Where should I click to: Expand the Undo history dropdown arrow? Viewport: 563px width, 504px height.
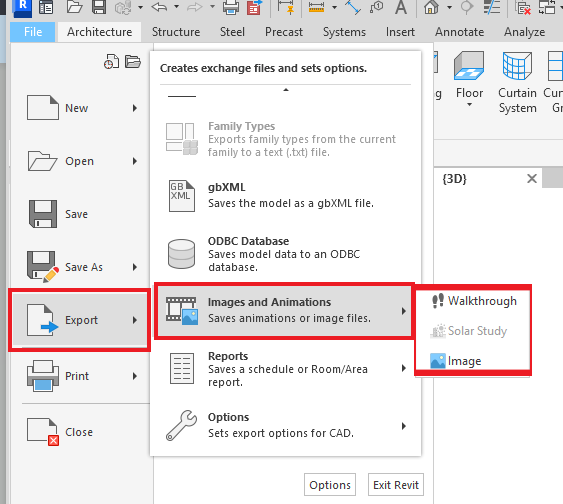(176, 7)
